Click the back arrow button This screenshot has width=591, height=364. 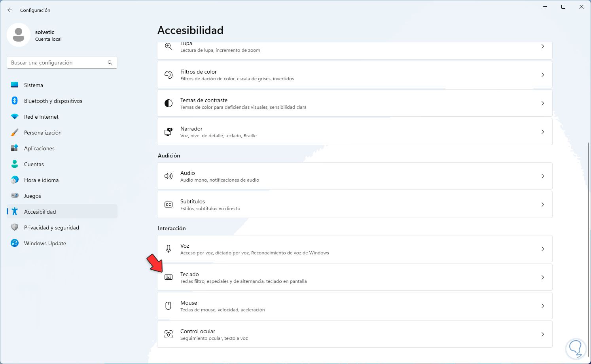coord(10,10)
